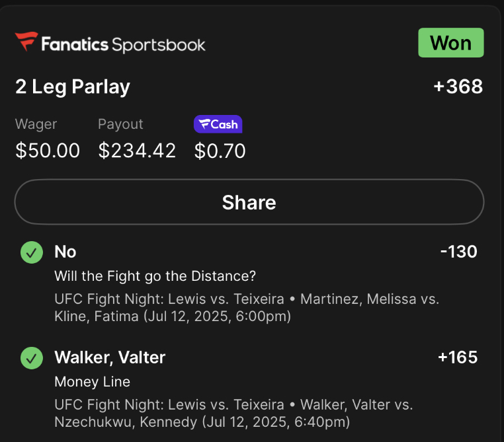The image size is (504, 442).
Task: Click the Fanatics Sportsbook brand name
Action: 123,44
